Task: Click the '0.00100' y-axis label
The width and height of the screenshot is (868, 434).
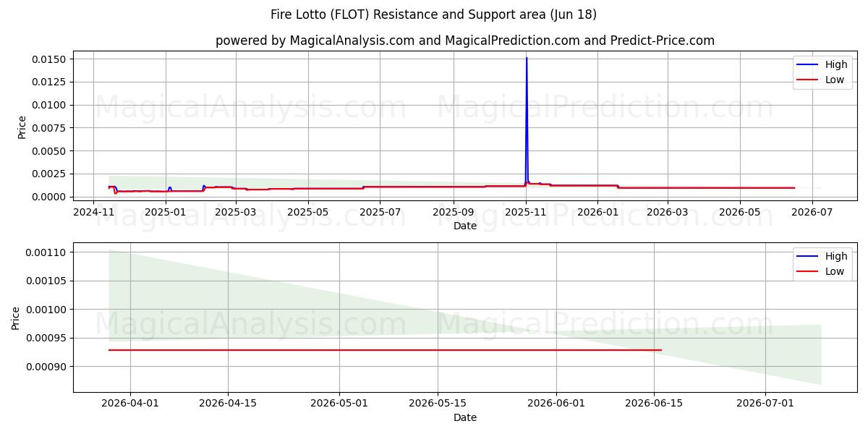Action: pyautogui.click(x=47, y=310)
